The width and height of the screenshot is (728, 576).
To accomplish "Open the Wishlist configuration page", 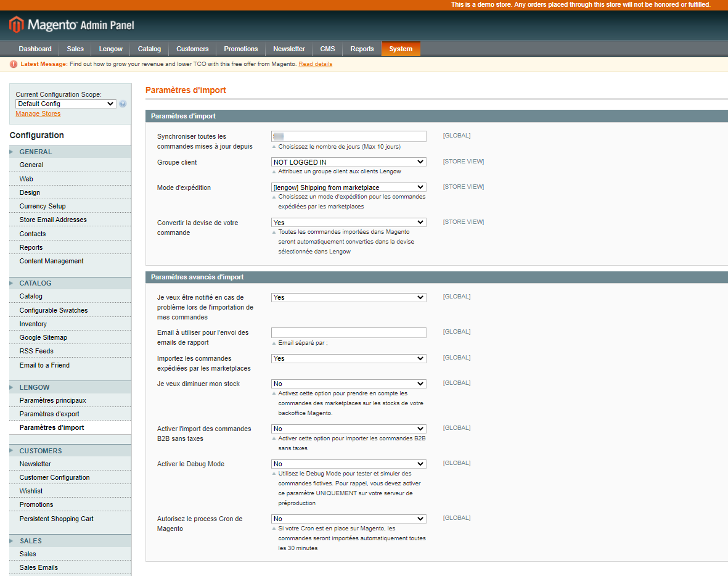I will click(x=70, y=491).
